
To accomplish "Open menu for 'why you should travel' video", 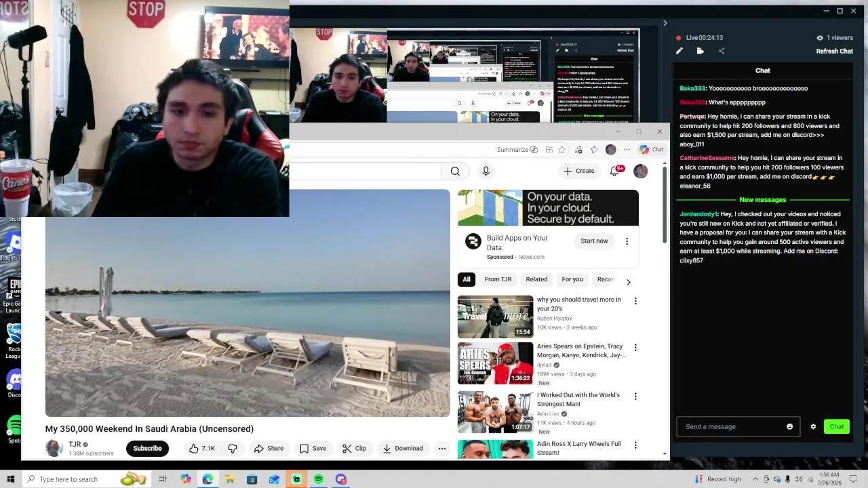I will (635, 301).
